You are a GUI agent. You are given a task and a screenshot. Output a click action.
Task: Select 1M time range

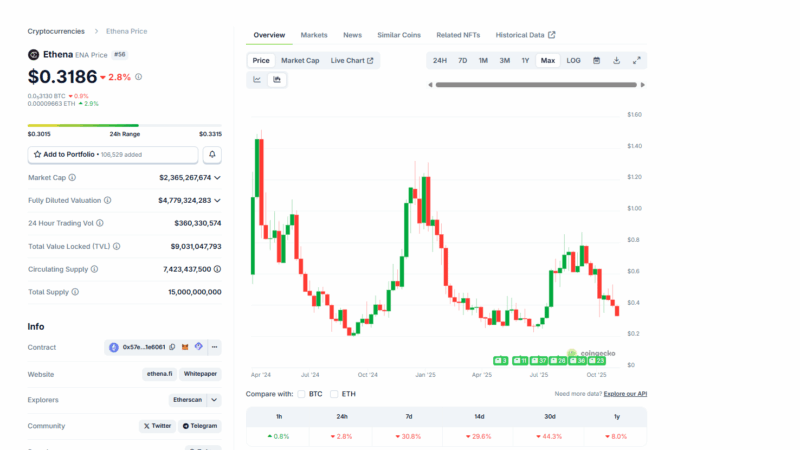[483, 61]
